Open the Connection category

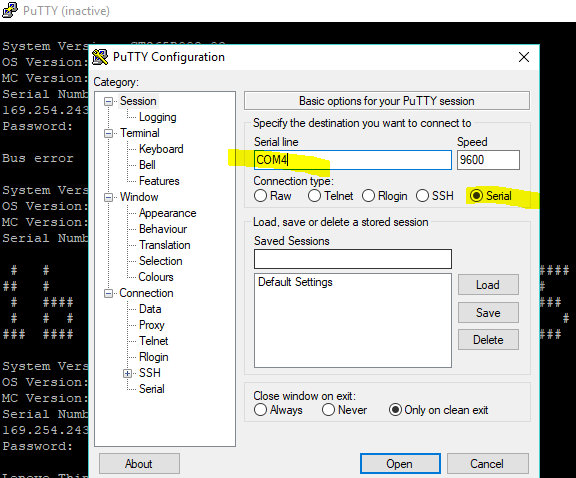click(146, 293)
